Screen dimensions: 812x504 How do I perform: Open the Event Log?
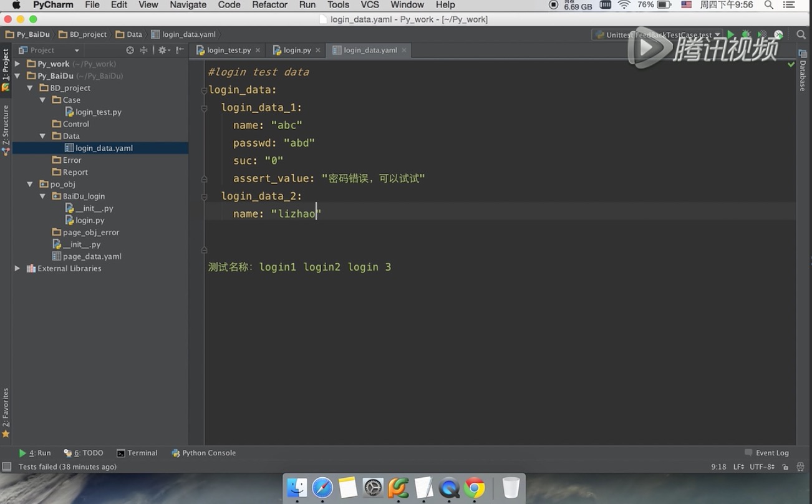pyautogui.click(x=766, y=453)
